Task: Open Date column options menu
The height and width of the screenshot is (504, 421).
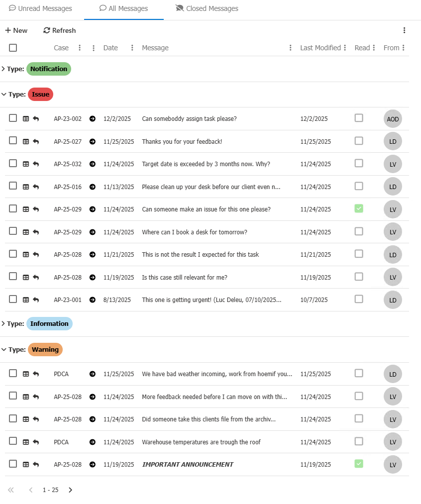Action: tap(132, 48)
